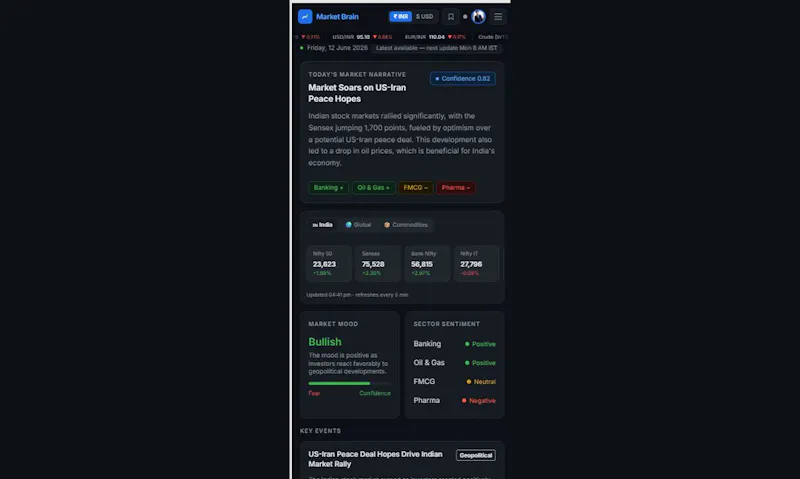Screen dimensions: 800x479
Task: Switch currency to $ USD
Action: click(424, 16)
